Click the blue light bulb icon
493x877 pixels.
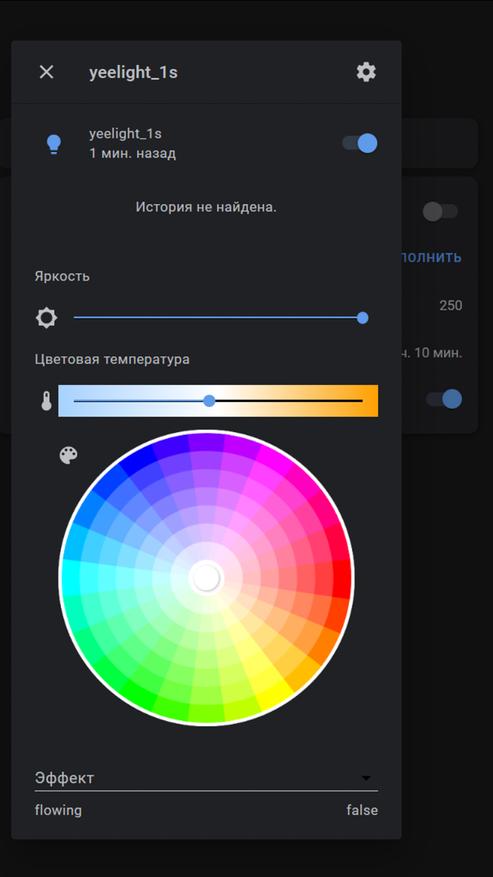click(x=54, y=144)
